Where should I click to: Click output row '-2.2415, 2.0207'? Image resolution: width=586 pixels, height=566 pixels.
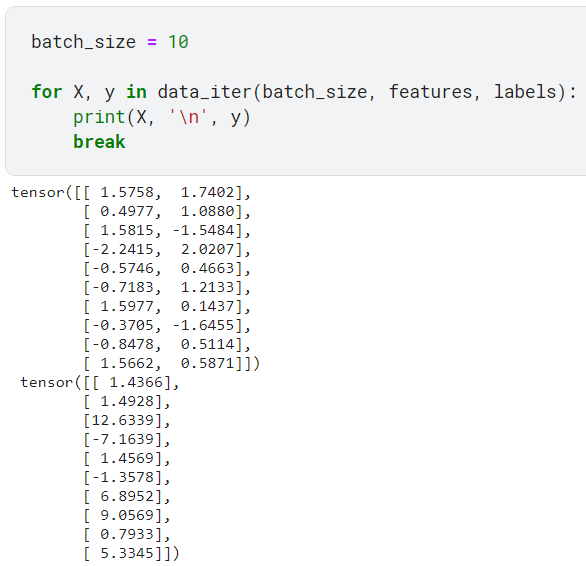point(167,249)
